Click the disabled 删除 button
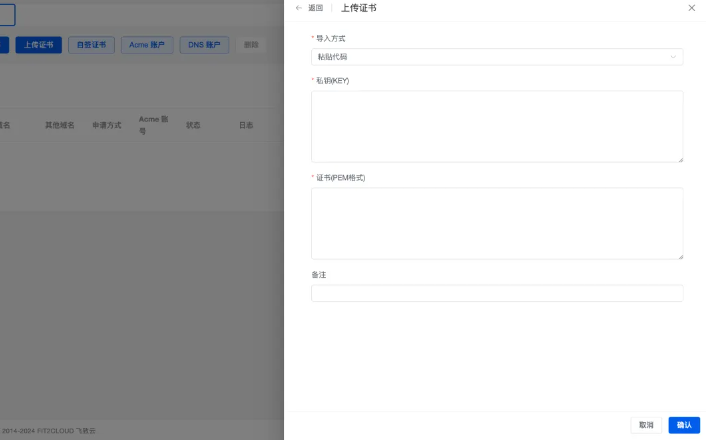714x446 pixels. pyautogui.click(x=251, y=45)
